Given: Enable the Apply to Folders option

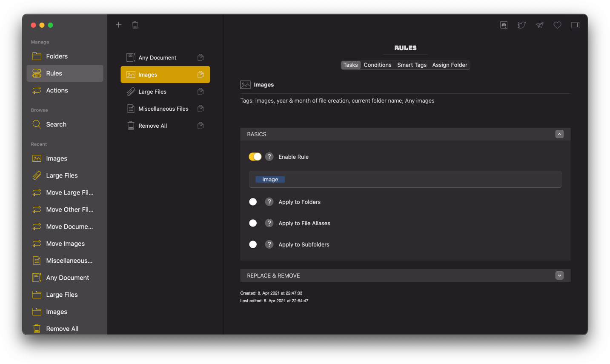Looking at the screenshot, I should pyautogui.click(x=253, y=202).
